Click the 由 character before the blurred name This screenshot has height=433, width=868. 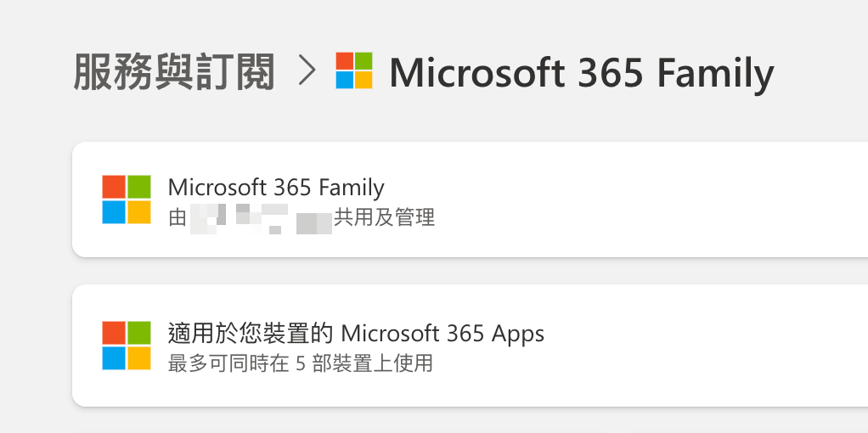point(178,217)
